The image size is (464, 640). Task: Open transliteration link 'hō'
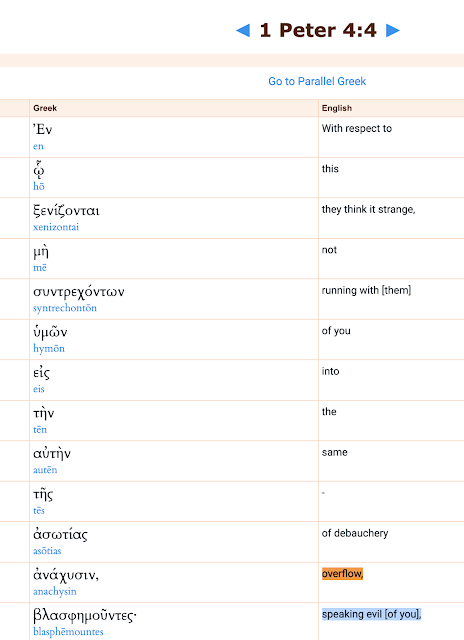point(39,187)
